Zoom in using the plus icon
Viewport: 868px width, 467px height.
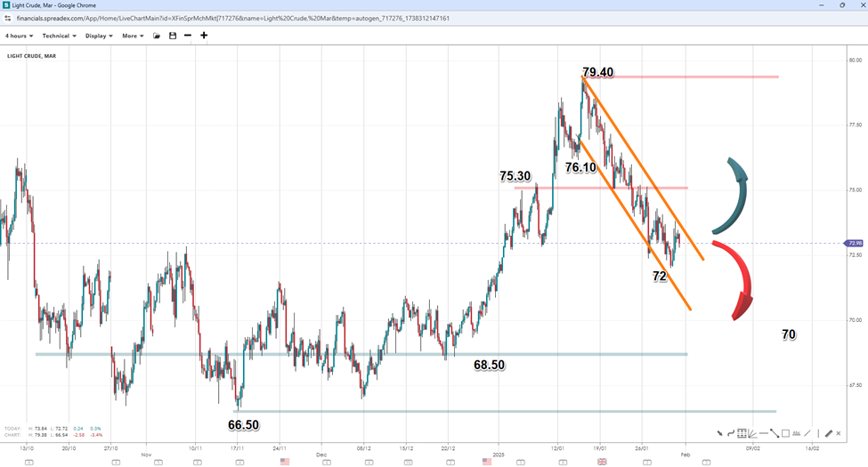click(x=204, y=36)
